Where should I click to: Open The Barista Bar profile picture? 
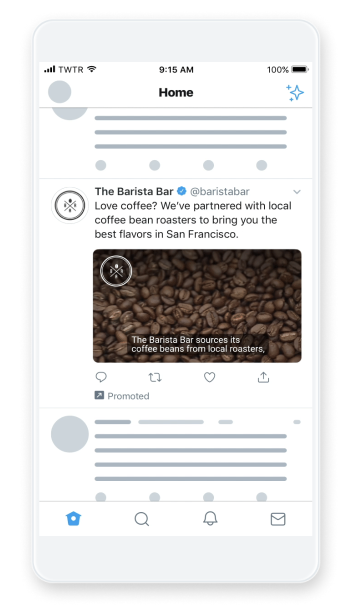(x=70, y=205)
